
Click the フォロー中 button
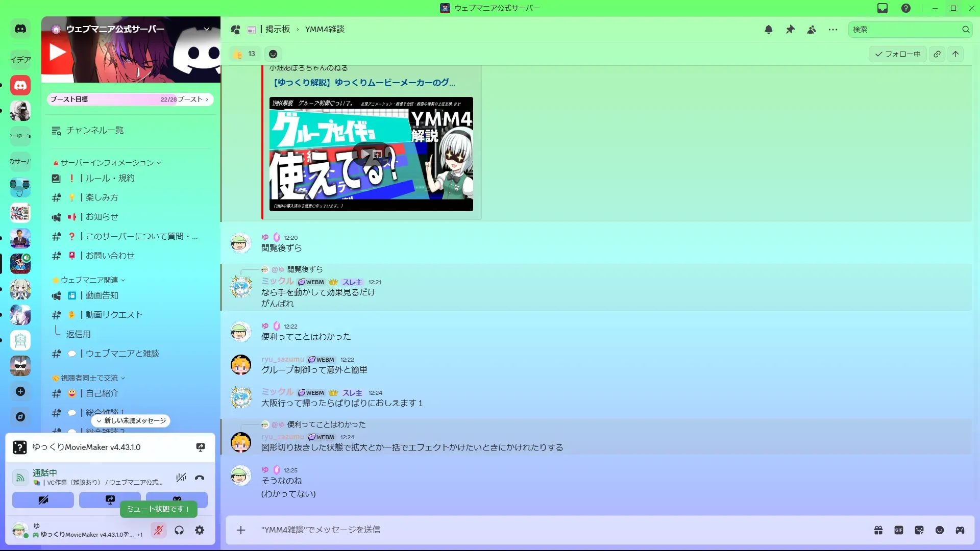click(x=898, y=54)
